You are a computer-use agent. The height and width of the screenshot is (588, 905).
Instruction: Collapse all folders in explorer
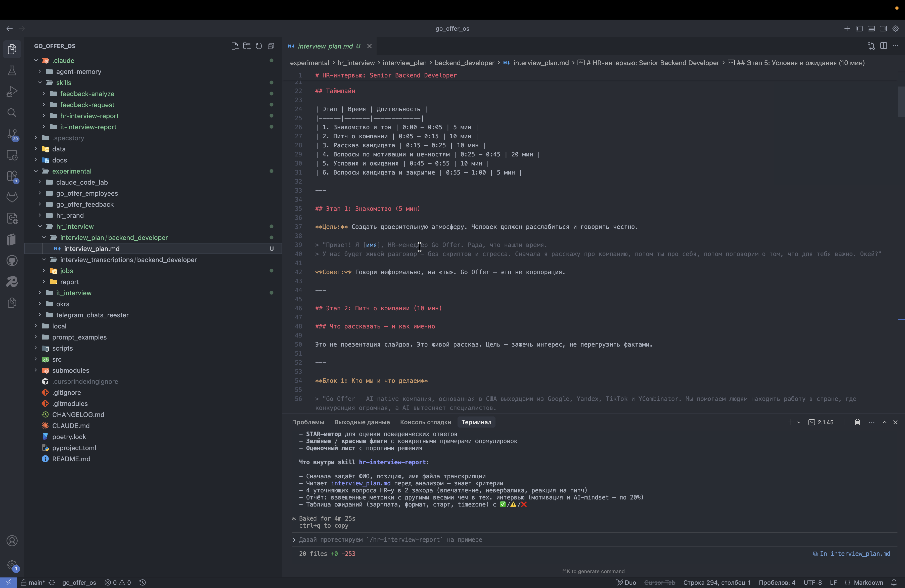click(271, 46)
